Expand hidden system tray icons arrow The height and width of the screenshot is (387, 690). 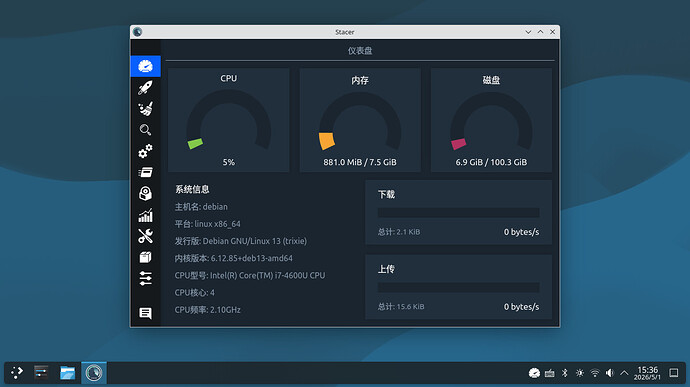point(624,373)
